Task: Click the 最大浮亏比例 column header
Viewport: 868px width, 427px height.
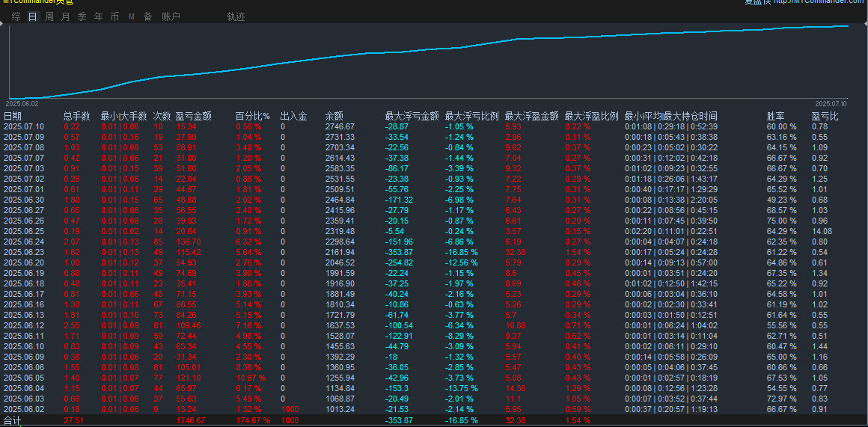Action: click(472, 116)
